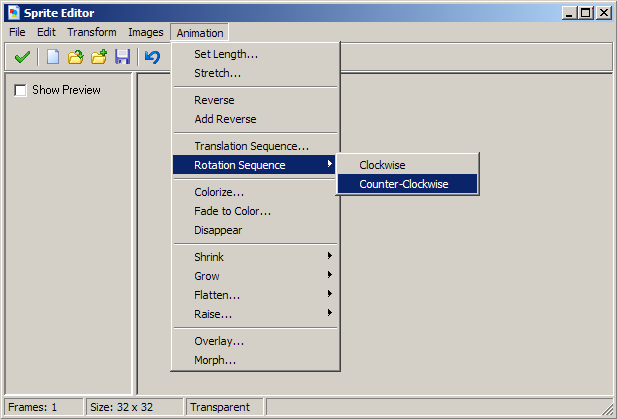Expand the Shrink submenu
The image size is (617, 419).
(255, 257)
